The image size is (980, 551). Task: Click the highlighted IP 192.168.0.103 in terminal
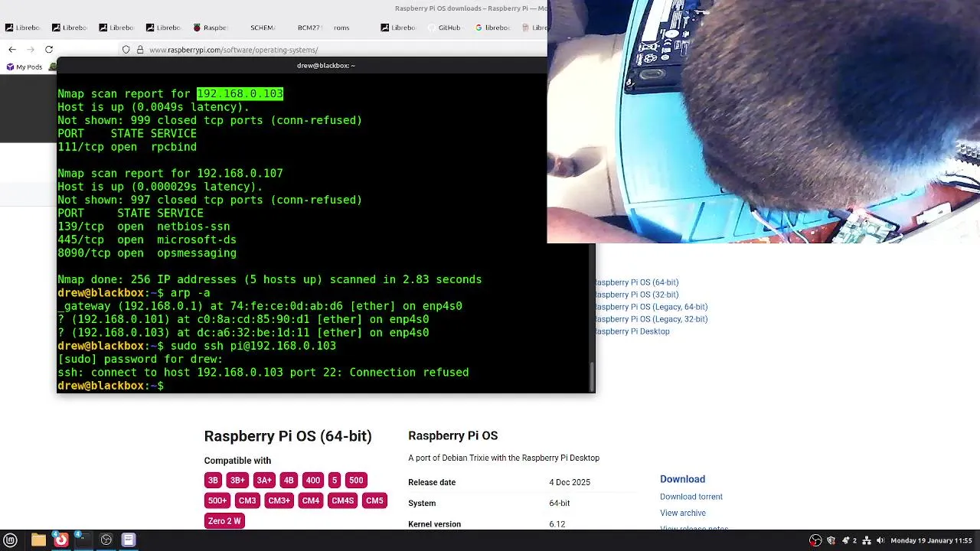pyautogui.click(x=240, y=93)
